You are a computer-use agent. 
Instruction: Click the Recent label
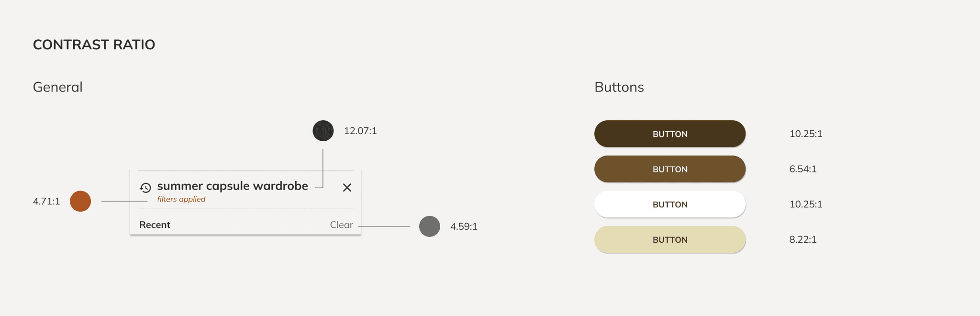(155, 225)
